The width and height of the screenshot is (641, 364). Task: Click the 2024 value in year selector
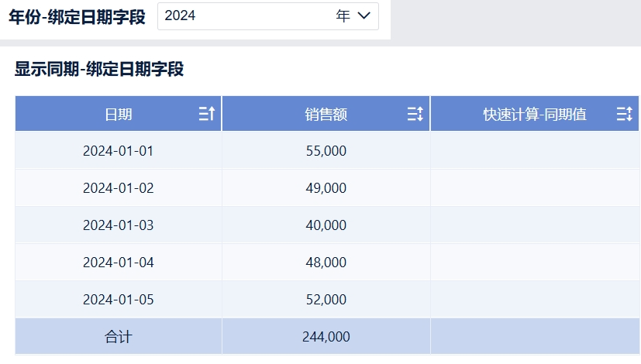point(180,16)
